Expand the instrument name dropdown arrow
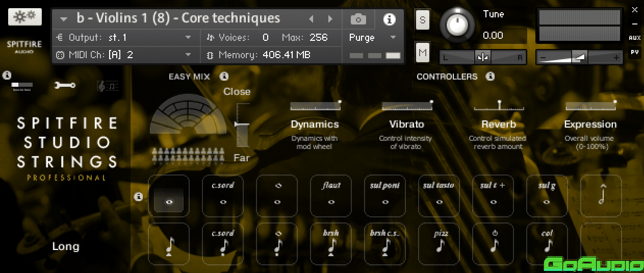This screenshot has width=644, height=273. (x=64, y=19)
